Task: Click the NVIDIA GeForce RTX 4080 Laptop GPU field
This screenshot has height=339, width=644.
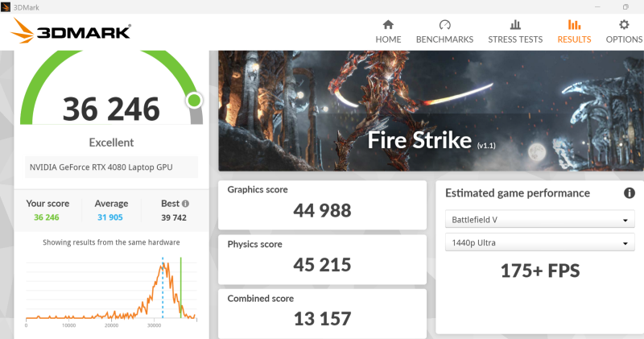Action: [x=111, y=167]
